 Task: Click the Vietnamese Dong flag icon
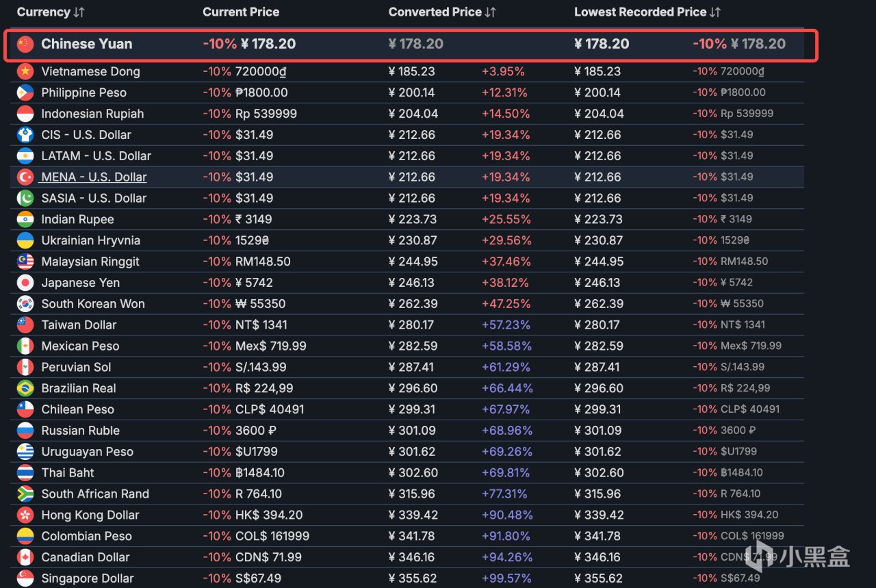point(25,71)
